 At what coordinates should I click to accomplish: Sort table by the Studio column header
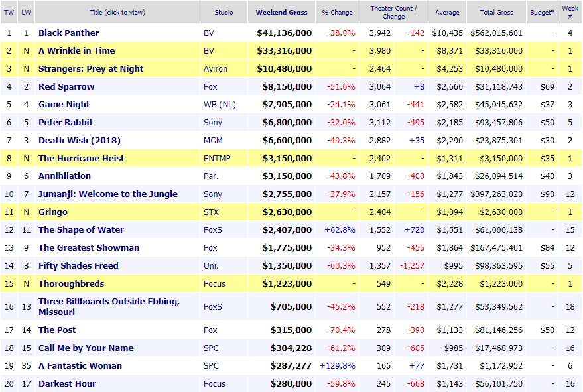coord(224,13)
